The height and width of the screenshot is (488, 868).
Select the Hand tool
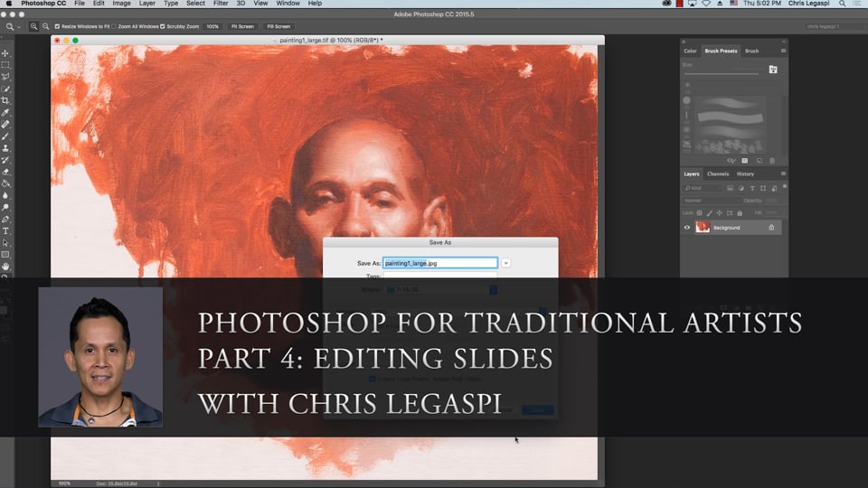5,267
